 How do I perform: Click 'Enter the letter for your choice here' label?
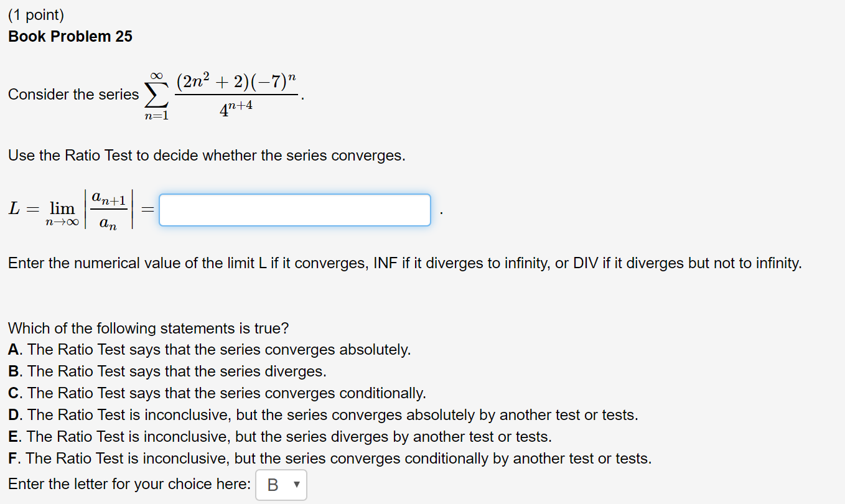coord(124,483)
